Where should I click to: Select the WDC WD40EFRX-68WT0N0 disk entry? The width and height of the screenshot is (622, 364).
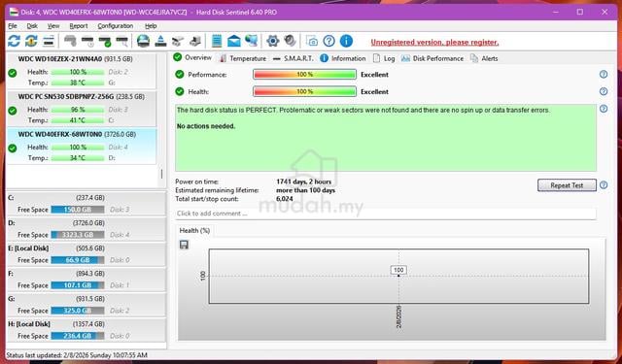click(x=82, y=147)
